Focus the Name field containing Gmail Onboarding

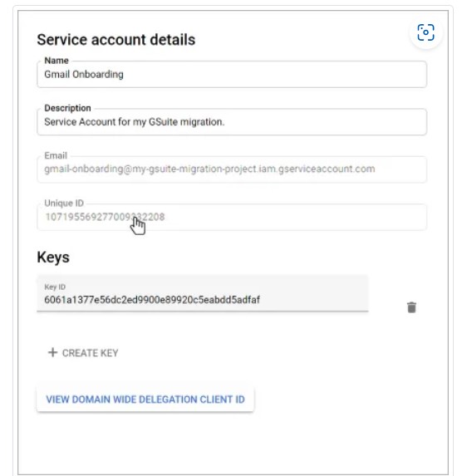[x=232, y=75]
